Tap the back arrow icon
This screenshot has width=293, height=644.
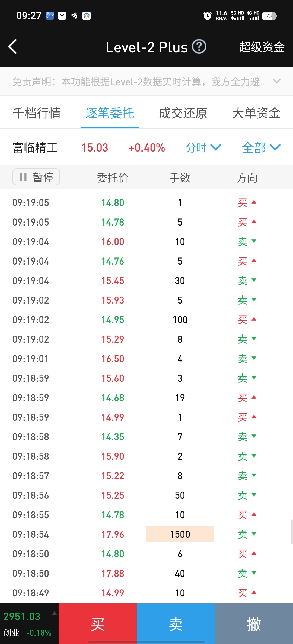(x=12, y=47)
